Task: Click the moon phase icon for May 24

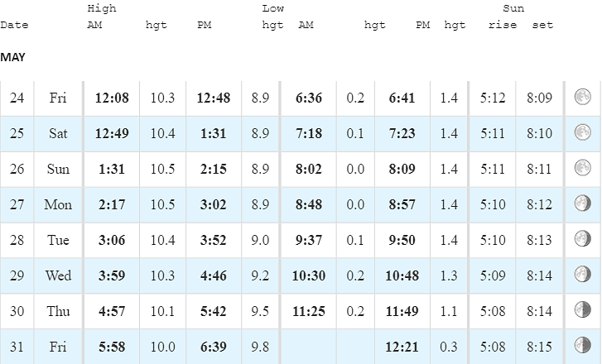Action: (x=582, y=97)
